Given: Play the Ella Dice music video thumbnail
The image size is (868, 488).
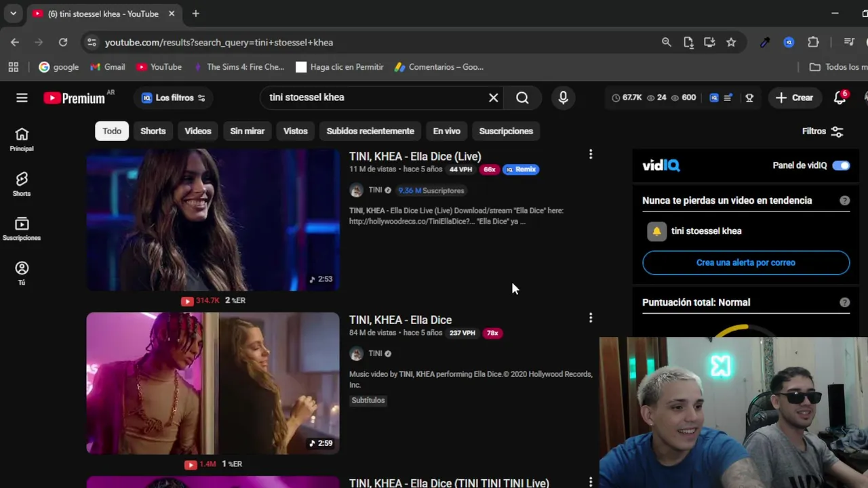Looking at the screenshot, I should (213, 383).
